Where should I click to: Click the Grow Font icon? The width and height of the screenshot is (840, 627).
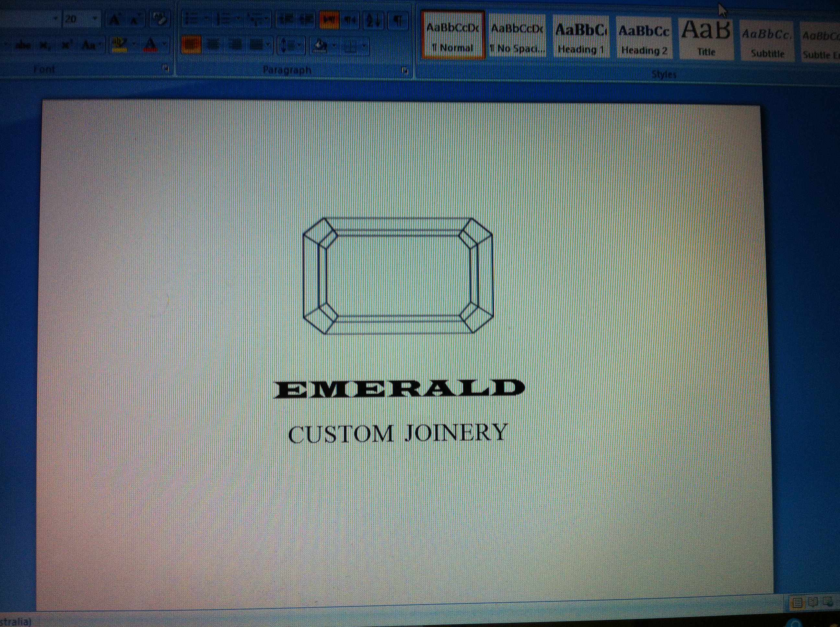[x=114, y=19]
